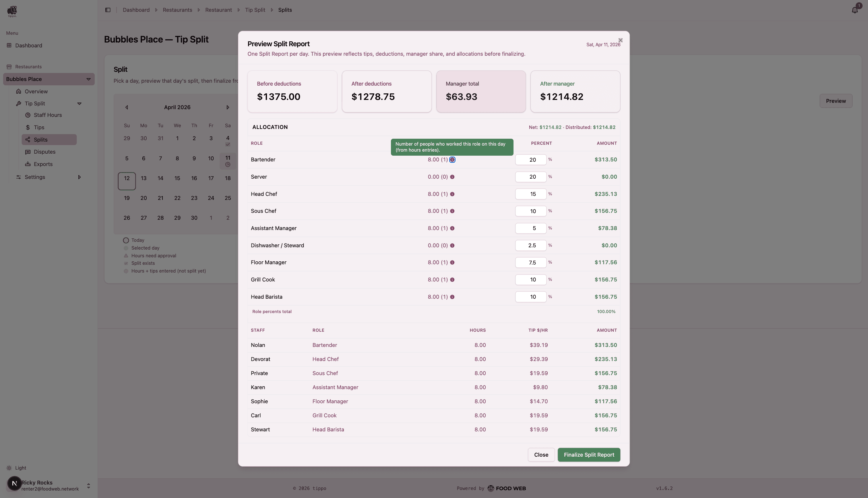Select the Splits menu item
Image resolution: width=868 pixels, height=498 pixels.
pos(49,140)
